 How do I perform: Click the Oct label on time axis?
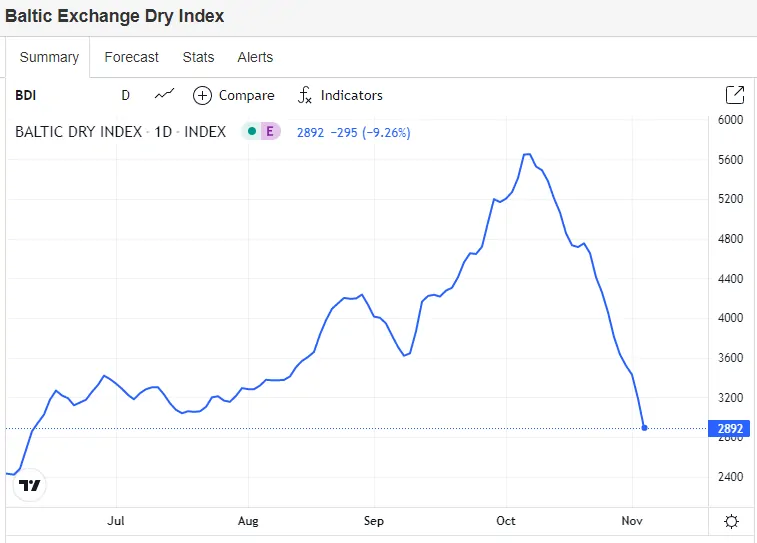[x=506, y=521]
